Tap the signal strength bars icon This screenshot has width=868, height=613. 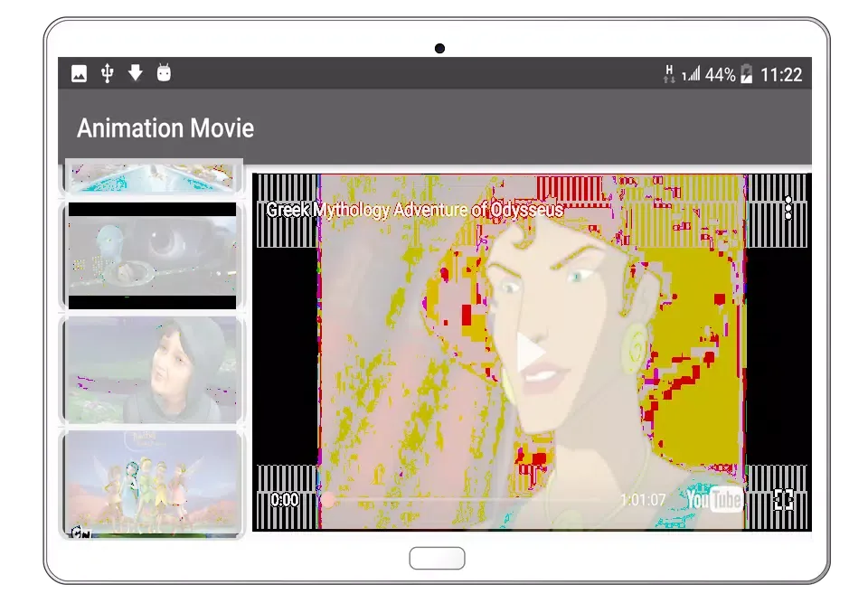(691, 75)
